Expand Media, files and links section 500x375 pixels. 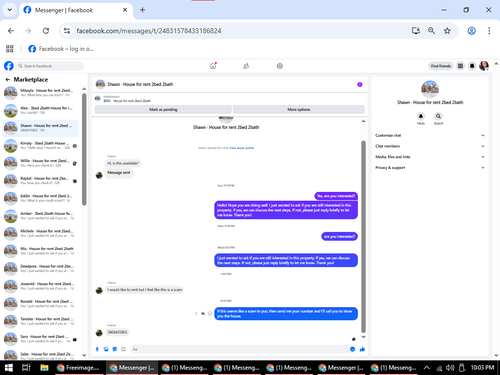(x=430, y=157)
